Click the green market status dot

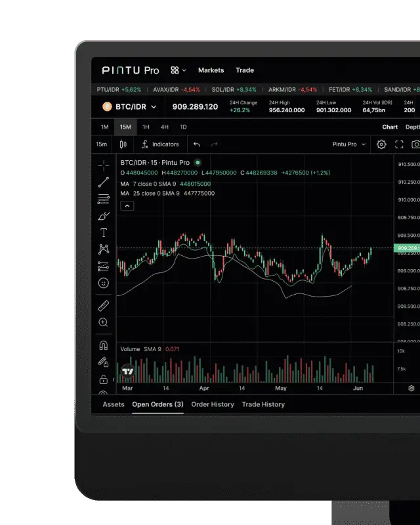click(198, 162)
